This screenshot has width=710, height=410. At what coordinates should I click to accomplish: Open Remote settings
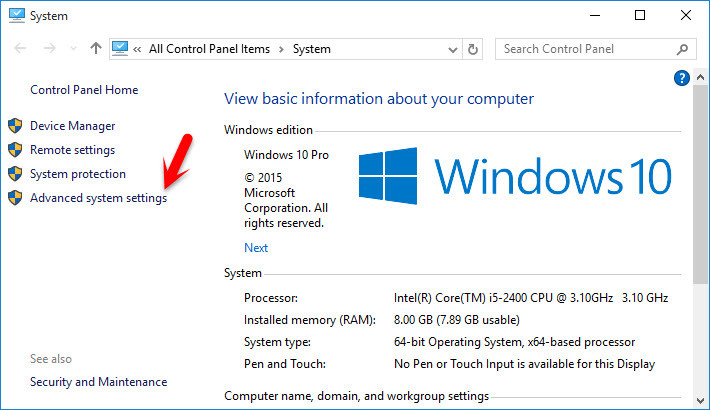pyautogui.click(x=72, y=150)
